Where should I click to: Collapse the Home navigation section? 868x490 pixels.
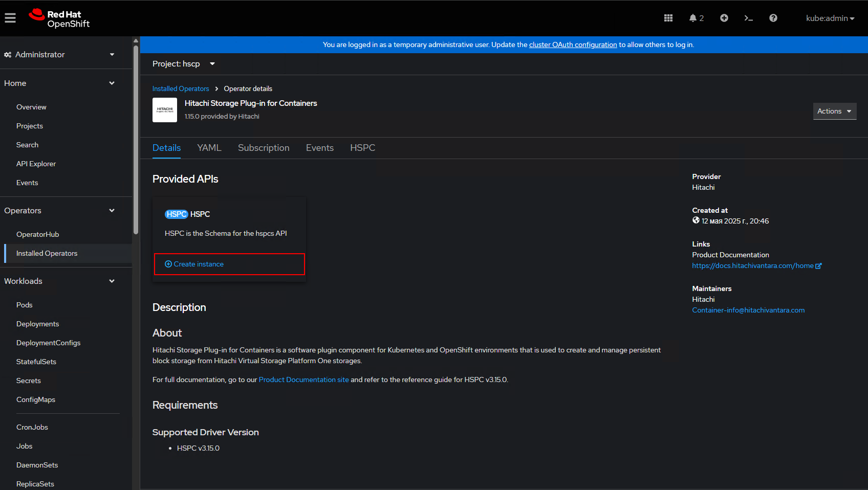[59, 83]
